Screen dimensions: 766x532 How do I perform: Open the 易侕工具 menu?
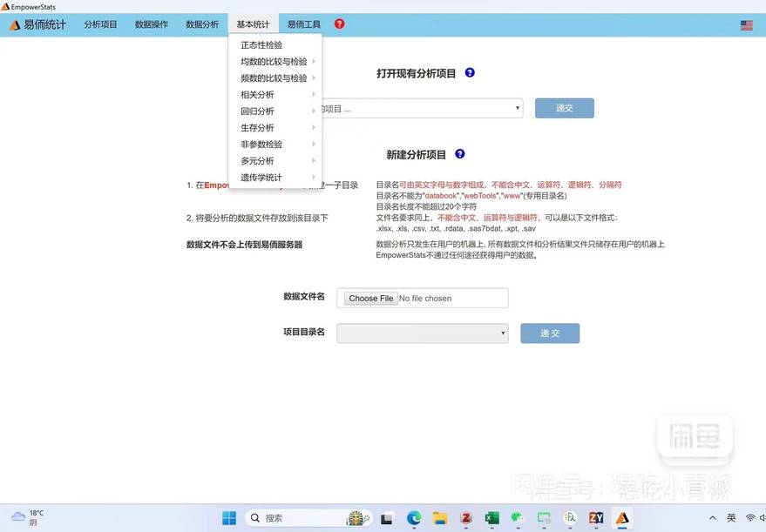[x=304, y=24]
